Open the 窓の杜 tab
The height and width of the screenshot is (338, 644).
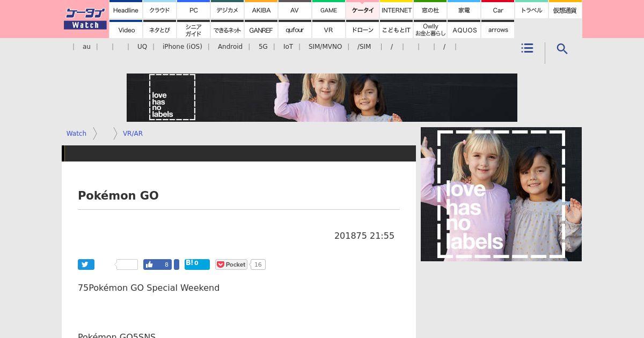click(430, 10)
